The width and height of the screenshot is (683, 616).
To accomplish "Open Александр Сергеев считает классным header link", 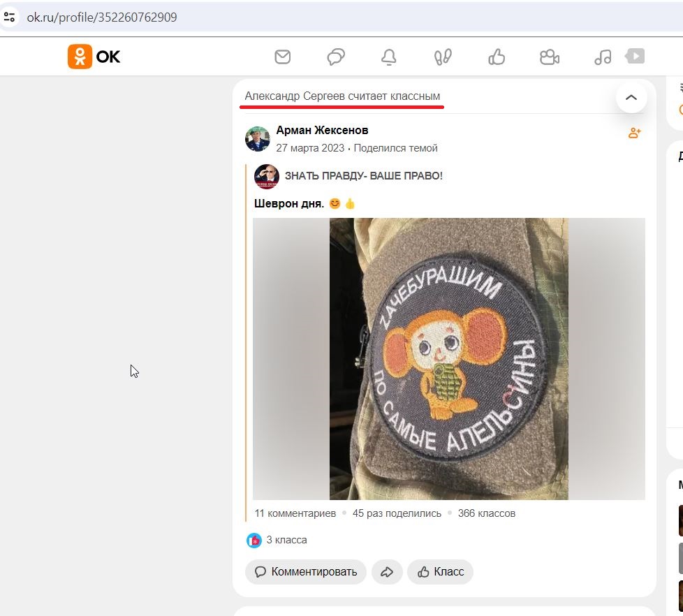I will click(x=342, y=96).
